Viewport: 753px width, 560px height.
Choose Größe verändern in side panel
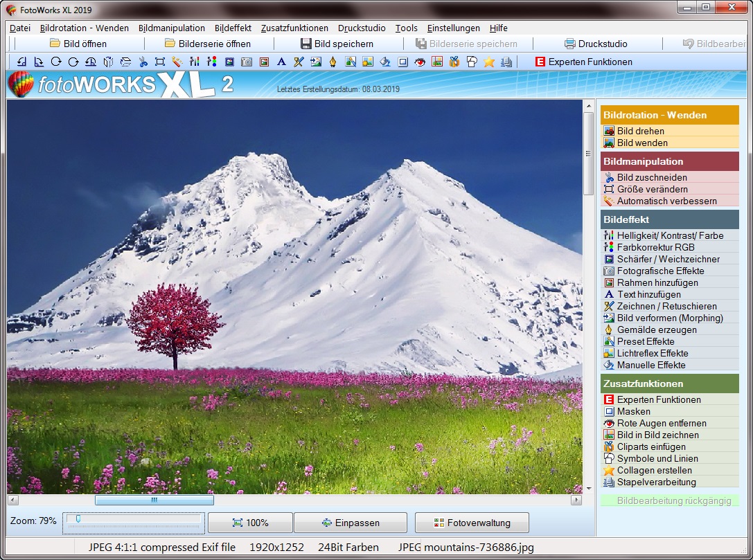click(670, 189)
